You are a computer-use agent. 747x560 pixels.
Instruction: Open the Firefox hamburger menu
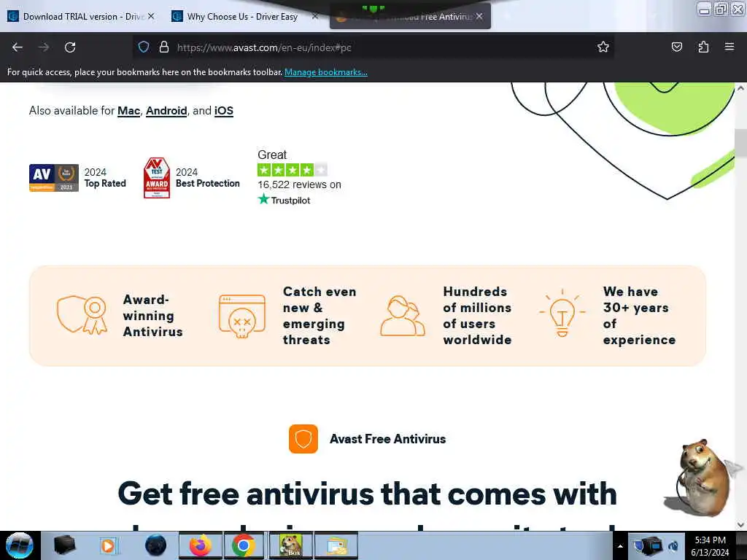[729, 47]
